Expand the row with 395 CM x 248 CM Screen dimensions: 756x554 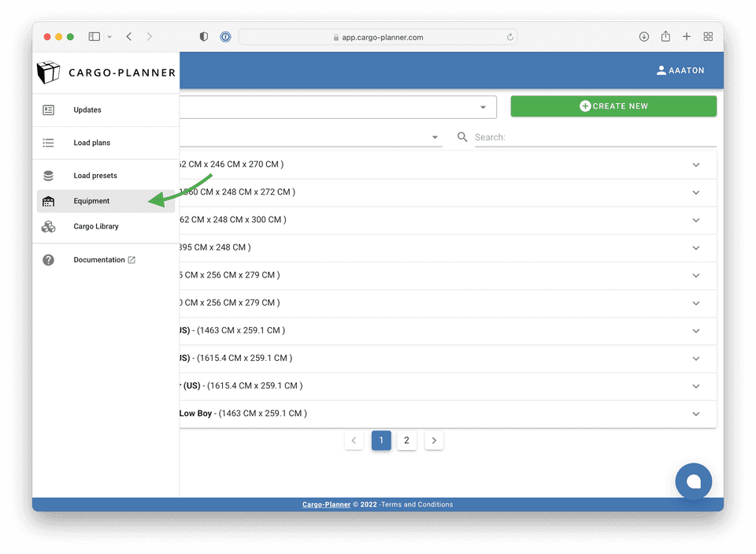click(x=695, y=248)
